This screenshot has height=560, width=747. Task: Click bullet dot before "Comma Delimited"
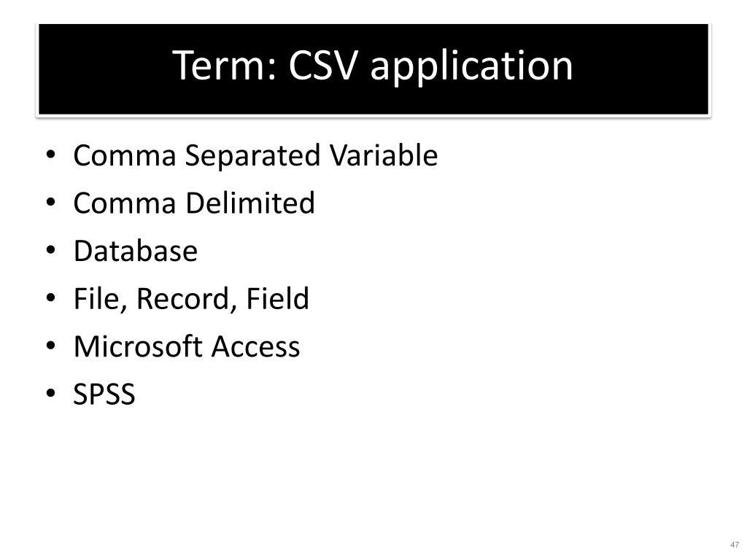(x=50, y=204)
